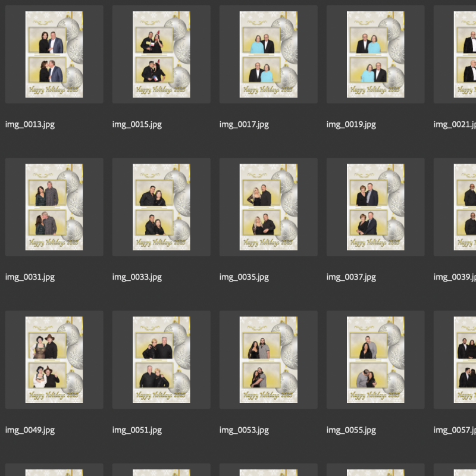Click the img_0053.jpg photo thumbnail
Image resolution: width=476 pixels, height=476 pixels.
point(268,359)
